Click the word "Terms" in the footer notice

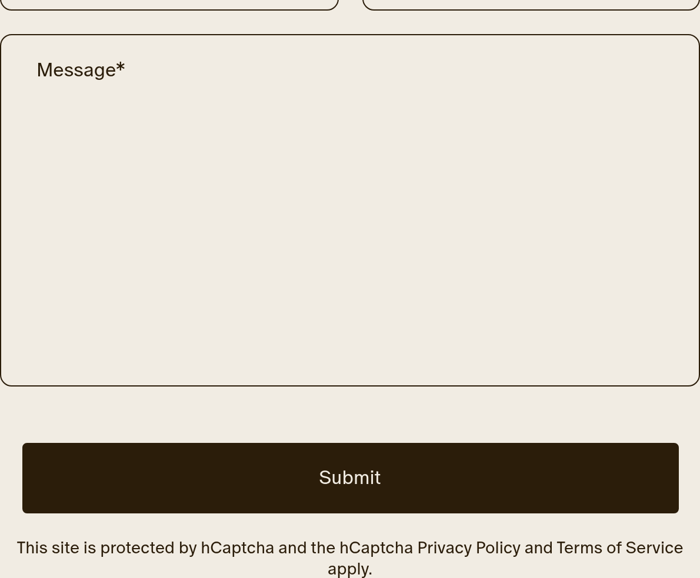[x=579, y=548]
